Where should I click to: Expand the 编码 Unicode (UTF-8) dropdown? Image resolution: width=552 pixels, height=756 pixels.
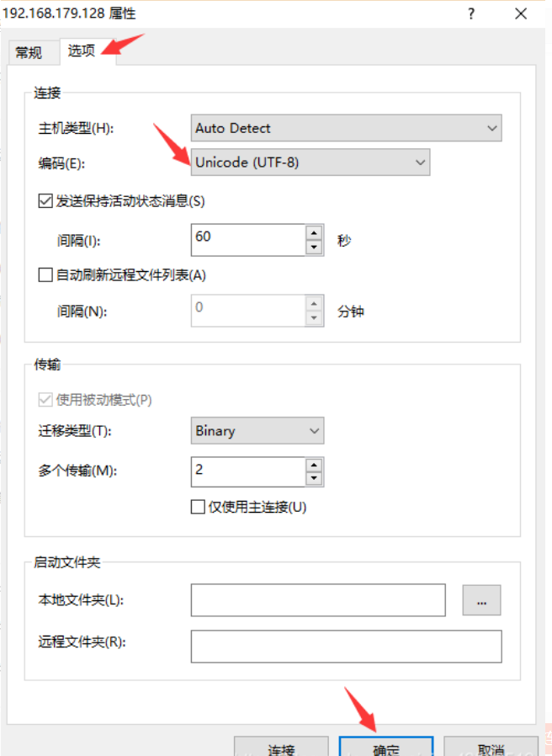310,162
